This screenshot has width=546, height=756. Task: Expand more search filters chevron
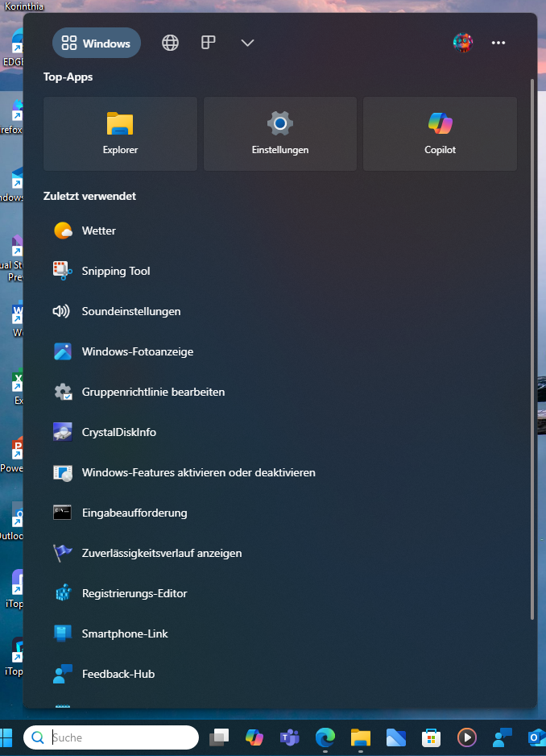pos(247,44)
